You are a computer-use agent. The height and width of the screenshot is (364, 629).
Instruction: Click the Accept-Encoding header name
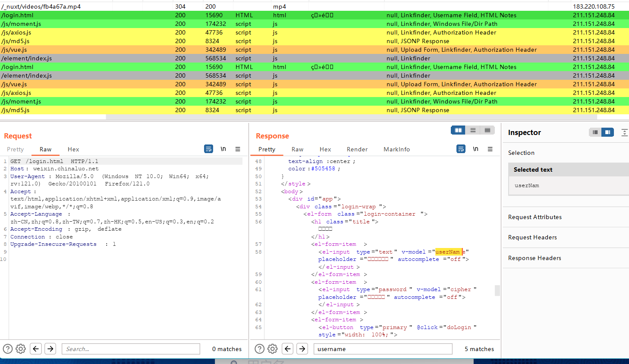click(36, 229)
